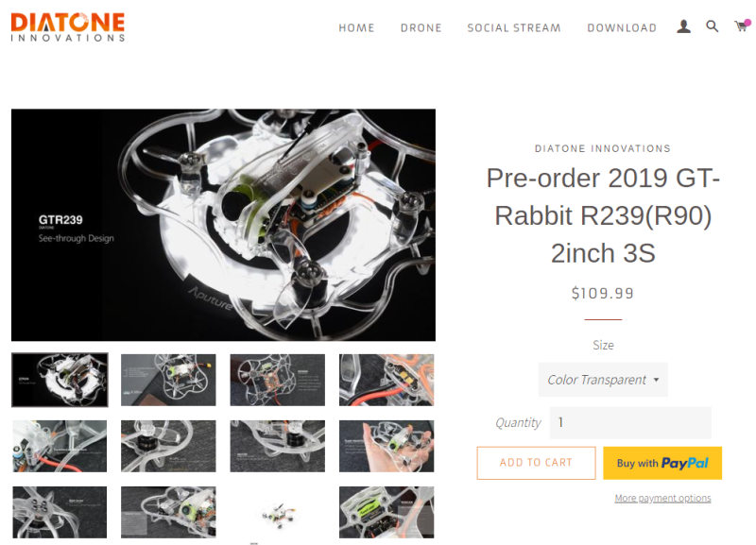Open Home in the navigation menu
This screenshot has width=756, height=545.
(356, 28)
